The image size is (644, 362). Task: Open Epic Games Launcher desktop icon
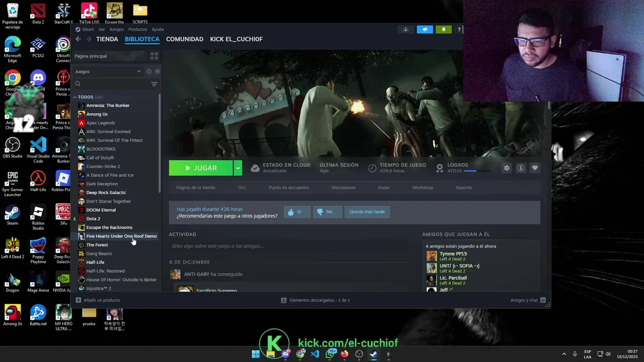[13, 184]
